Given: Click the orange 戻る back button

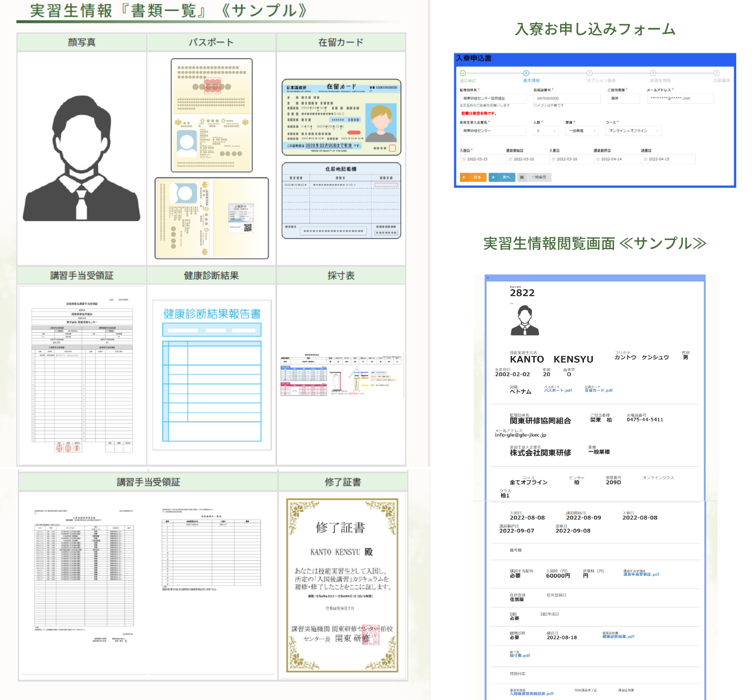Looking at the screenshot, I should (x=473, y=177).
